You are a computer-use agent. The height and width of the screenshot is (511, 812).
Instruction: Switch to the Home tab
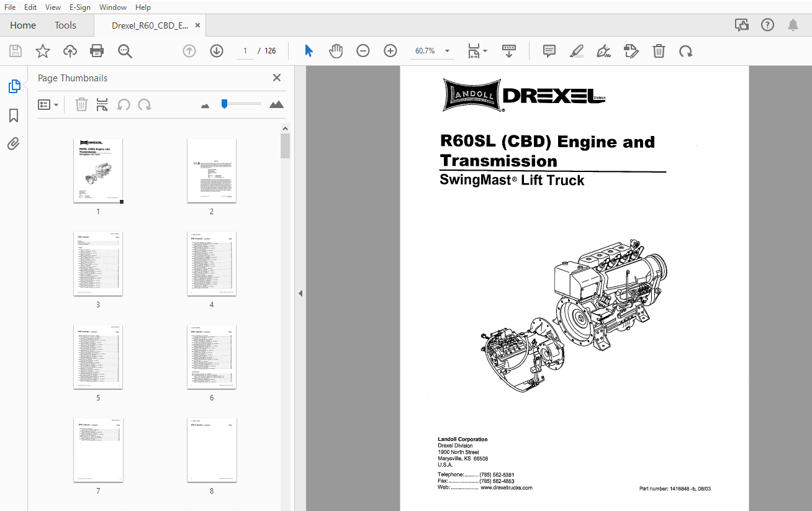(23, 25)
